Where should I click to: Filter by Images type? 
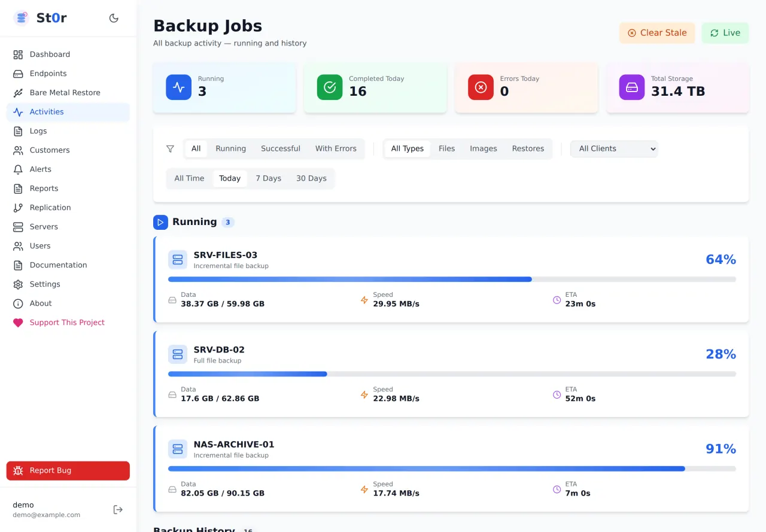tap(484, 149)
